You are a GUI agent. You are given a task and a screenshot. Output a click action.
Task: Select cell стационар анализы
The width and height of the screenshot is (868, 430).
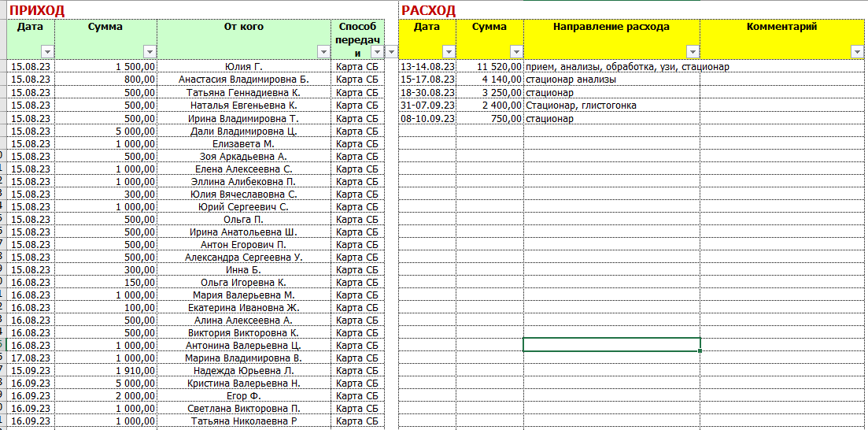611,80
